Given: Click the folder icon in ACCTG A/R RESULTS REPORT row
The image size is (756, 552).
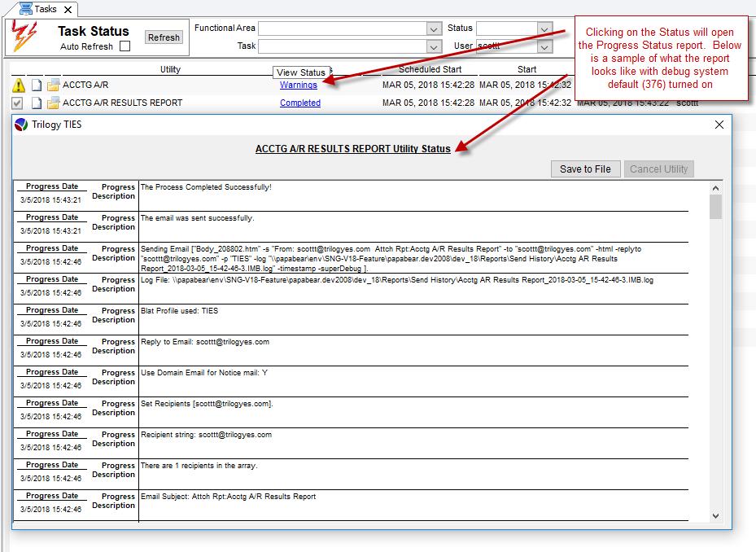Looking at the screenshot, I should click(53, 103).
